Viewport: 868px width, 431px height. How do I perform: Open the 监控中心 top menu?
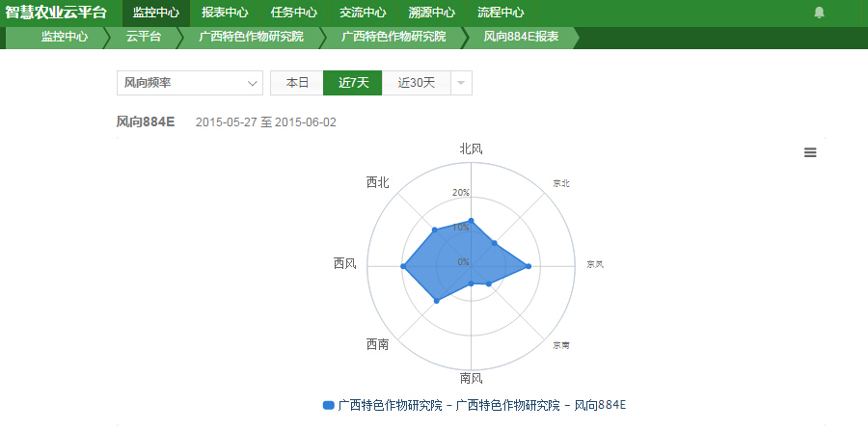(x=155, y=13)
